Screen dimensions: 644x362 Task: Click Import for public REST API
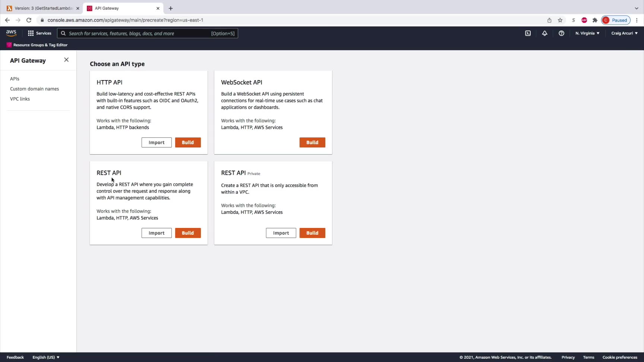(157, 233)
